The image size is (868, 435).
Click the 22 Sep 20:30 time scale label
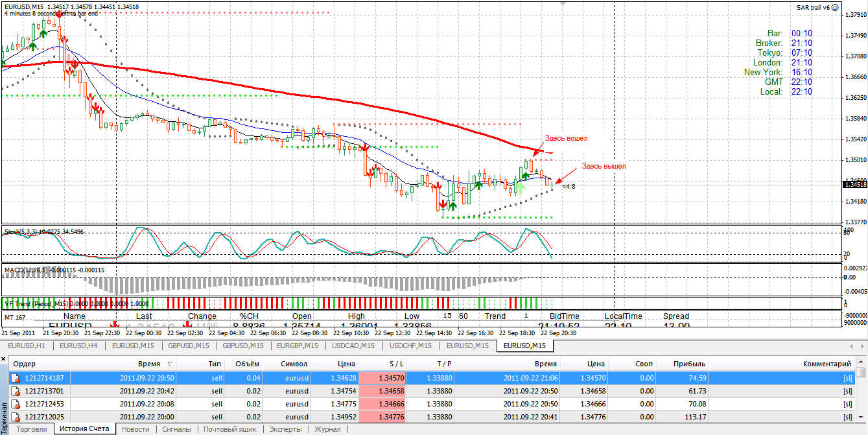click(557, 333)
